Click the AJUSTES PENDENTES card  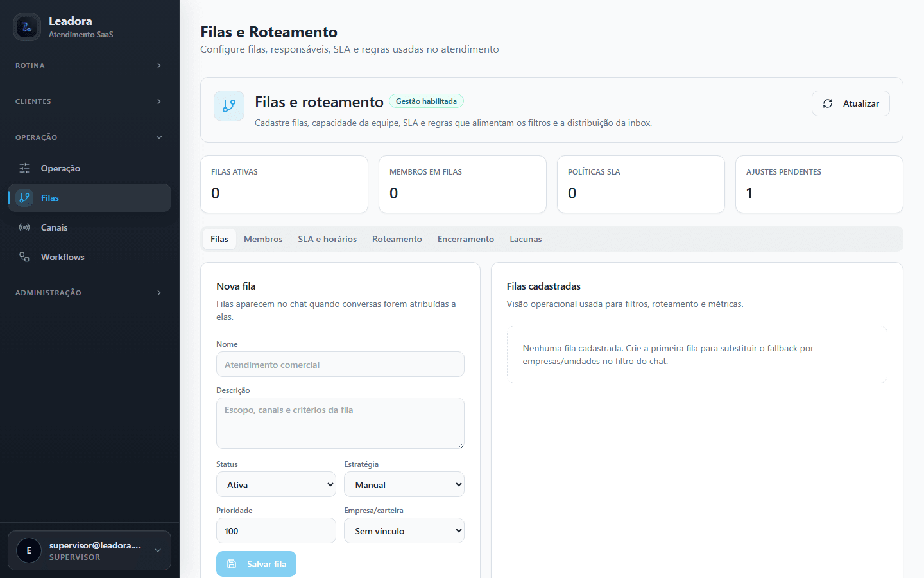(819, 184)
